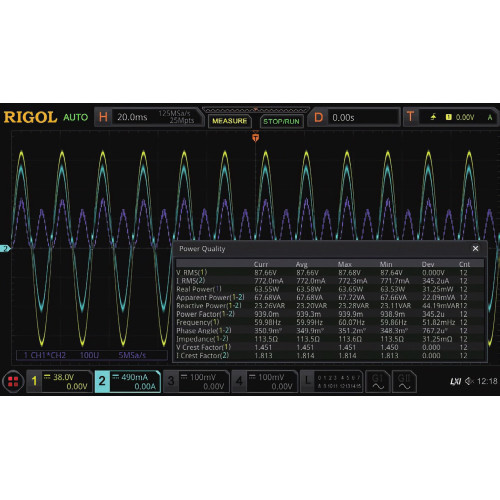This screenshot has width=500, height=500.
Task: Click the current value 63.55W
Action: pyautogui.click(x=267, y=289)
